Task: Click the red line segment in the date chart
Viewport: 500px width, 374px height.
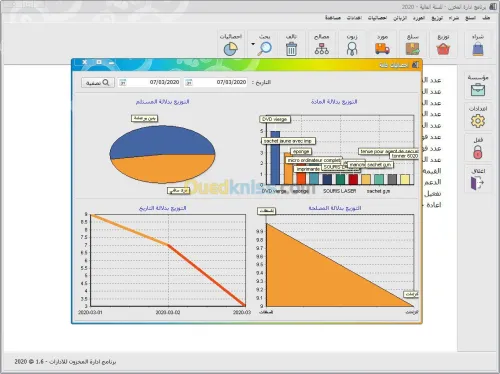Action: pyautogui.click(x=207, y=276)
